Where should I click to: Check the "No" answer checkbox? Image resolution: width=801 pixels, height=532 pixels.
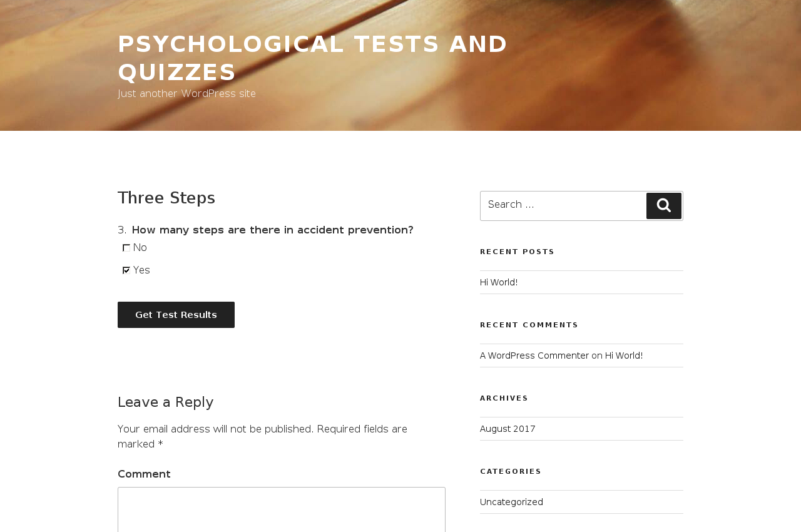[x=126, y=248]
